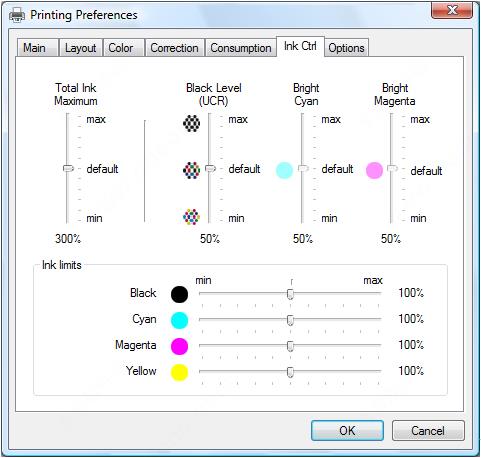Confirm settings with the OK button

click(347, 430)
